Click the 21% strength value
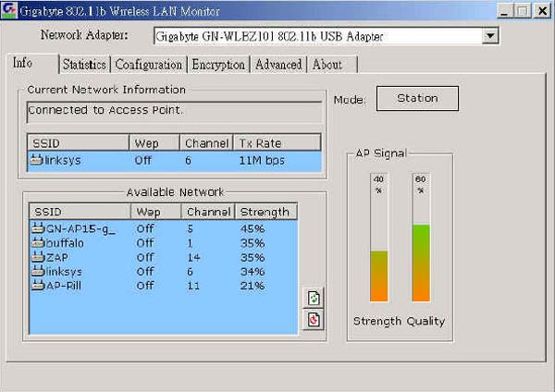555x392 pixels. (253, 285)
